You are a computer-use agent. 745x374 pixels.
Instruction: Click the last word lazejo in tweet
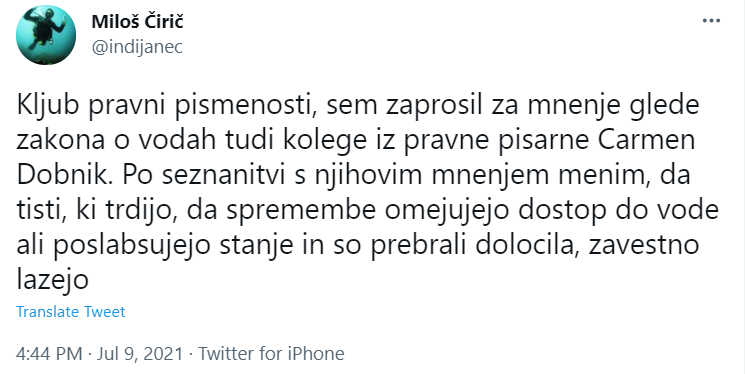(x=52, y=279)
